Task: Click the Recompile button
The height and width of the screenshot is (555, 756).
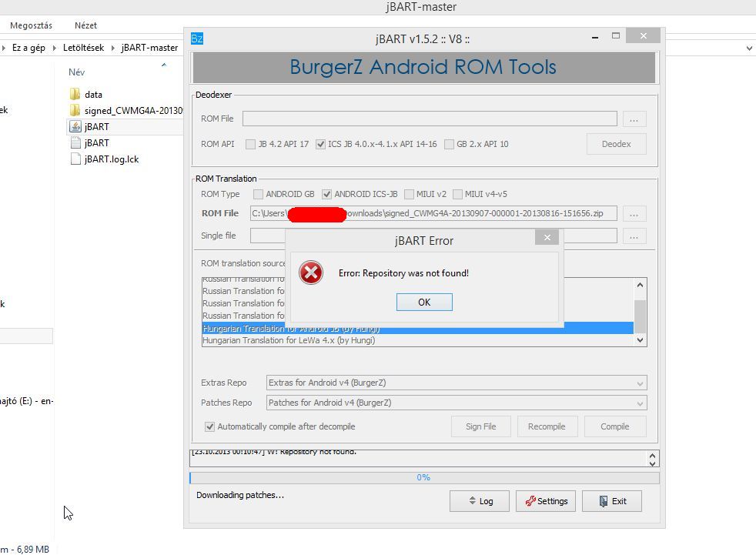Action: tap(547, 426)
